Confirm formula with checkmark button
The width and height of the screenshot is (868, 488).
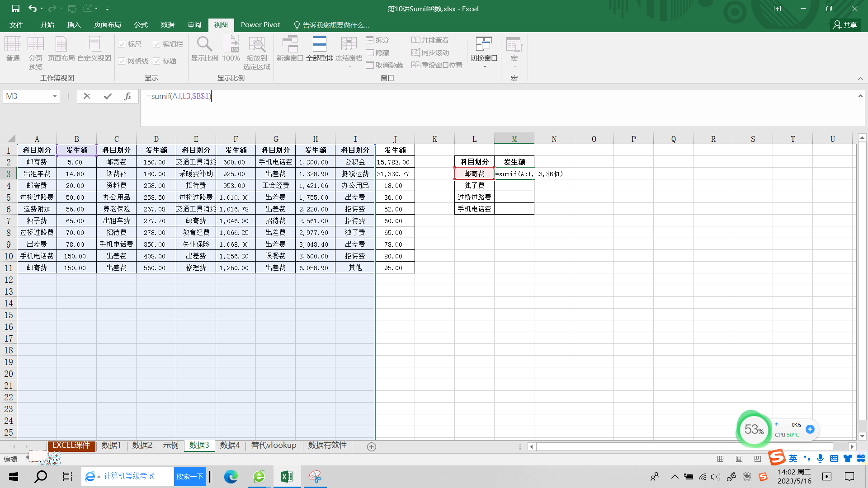click(108, 96)
